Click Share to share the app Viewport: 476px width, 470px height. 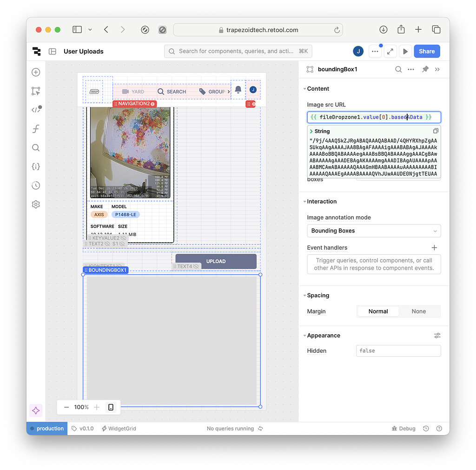click(426, 51)
